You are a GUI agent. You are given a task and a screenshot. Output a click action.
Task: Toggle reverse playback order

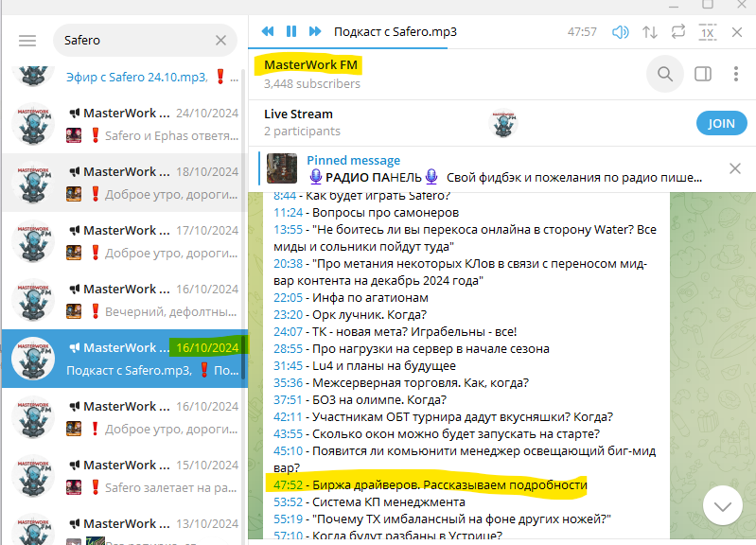pos(649,31)
